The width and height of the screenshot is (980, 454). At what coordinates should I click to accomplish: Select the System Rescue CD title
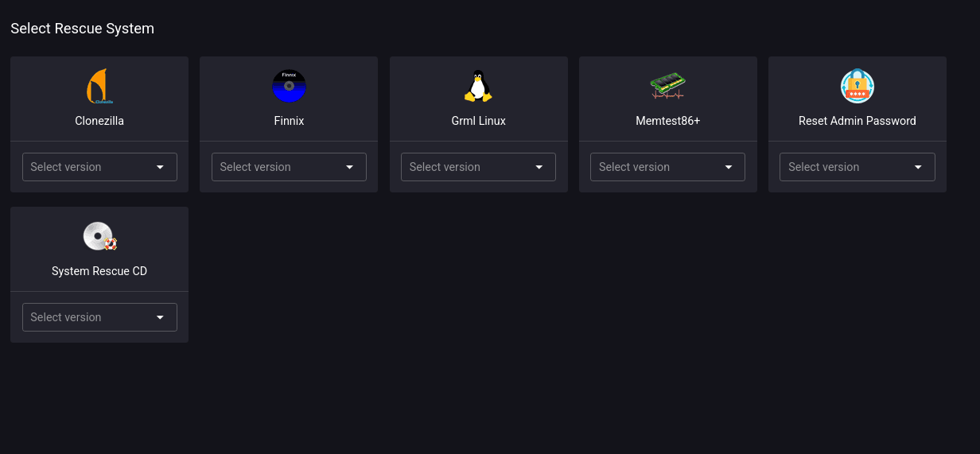[99, 271]
